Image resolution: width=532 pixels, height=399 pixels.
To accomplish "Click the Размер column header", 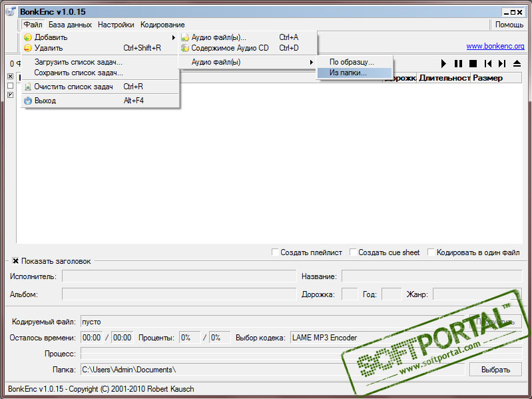I will (x=496, y=78).
